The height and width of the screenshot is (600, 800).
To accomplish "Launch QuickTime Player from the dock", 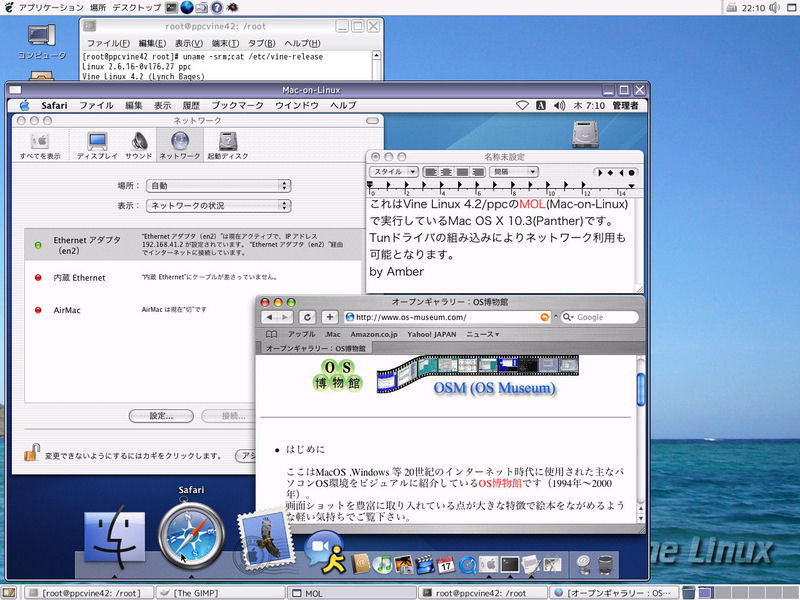I will click(467, 564).
